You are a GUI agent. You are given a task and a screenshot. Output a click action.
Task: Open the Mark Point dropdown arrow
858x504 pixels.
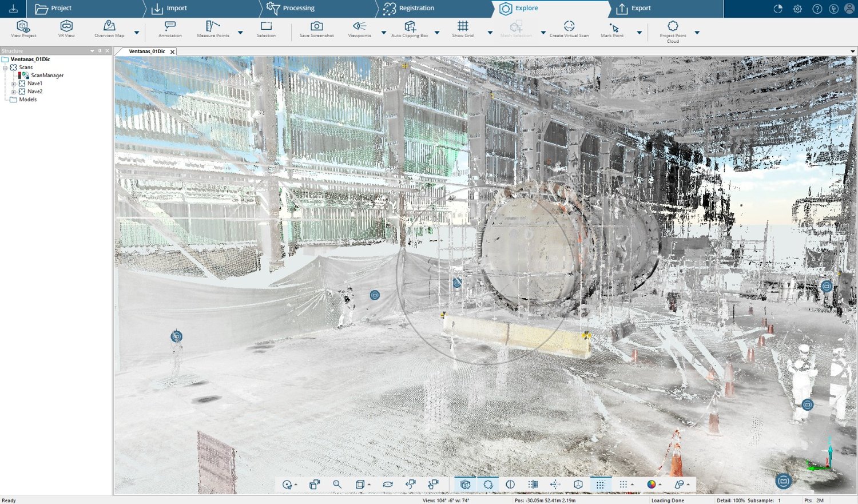pos(639,33)
